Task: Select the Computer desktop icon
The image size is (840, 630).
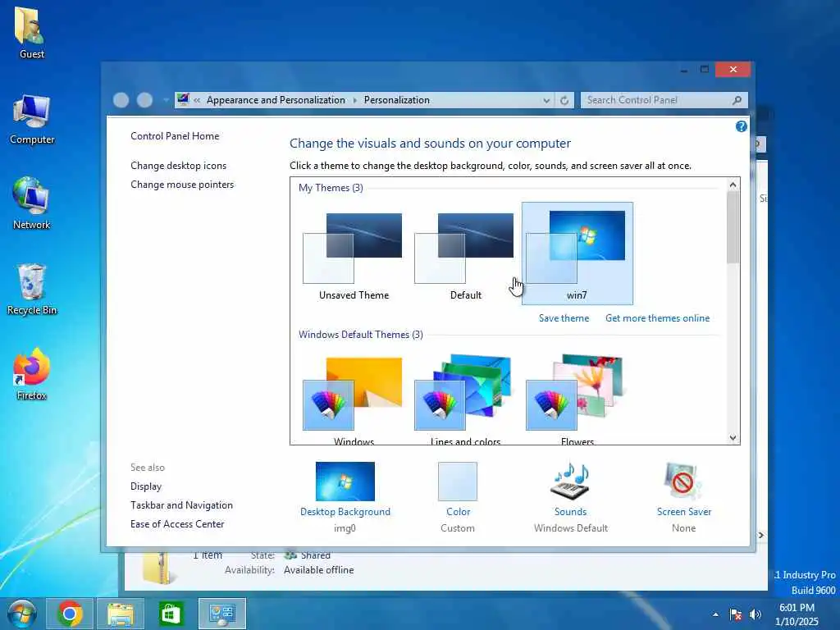Action: point(32,119)
